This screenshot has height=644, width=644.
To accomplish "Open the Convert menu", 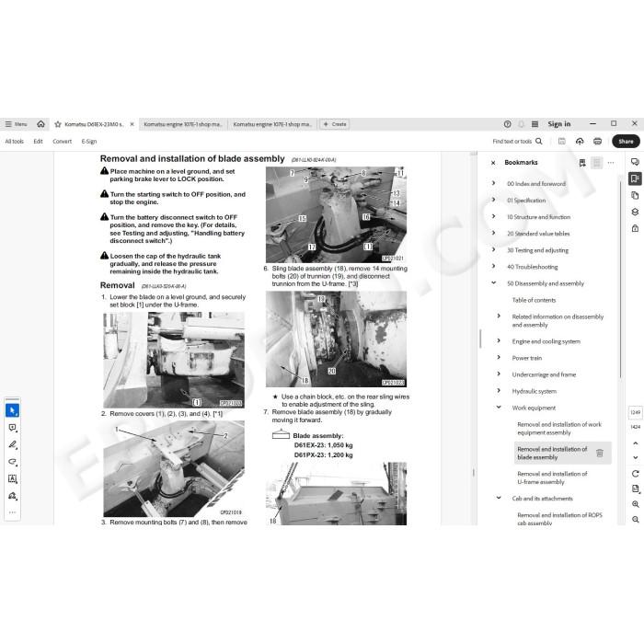I will (x=62, y=142).
